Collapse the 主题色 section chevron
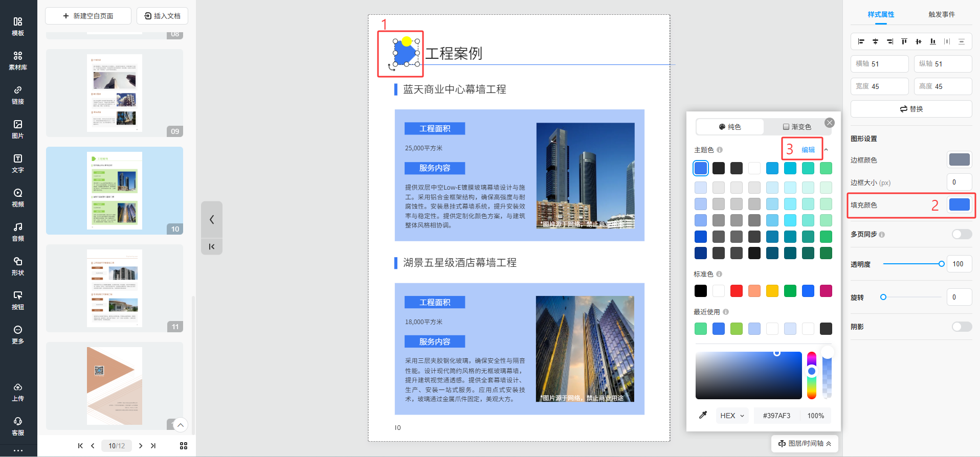 pos(826,150)
